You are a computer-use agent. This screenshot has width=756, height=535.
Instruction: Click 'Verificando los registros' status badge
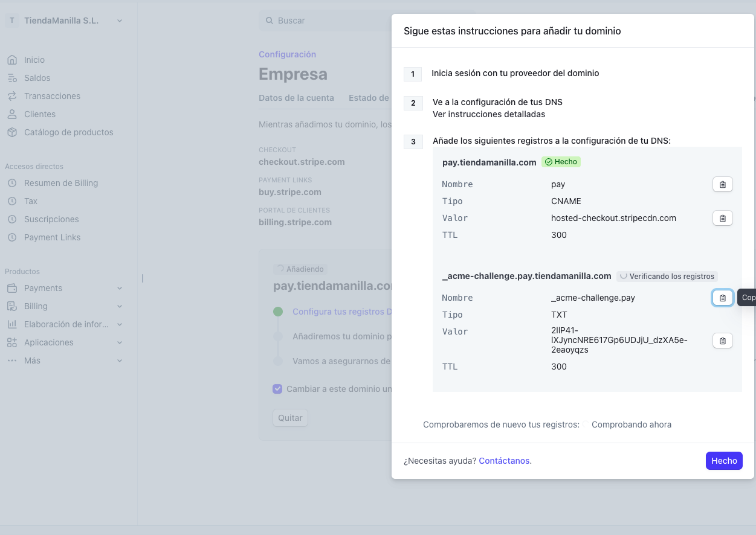[667, 276]
